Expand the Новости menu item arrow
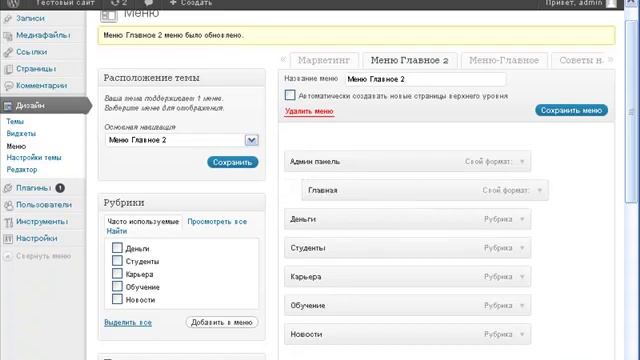The height and width of the screenshot is (360, 640). tap(522, 334)
